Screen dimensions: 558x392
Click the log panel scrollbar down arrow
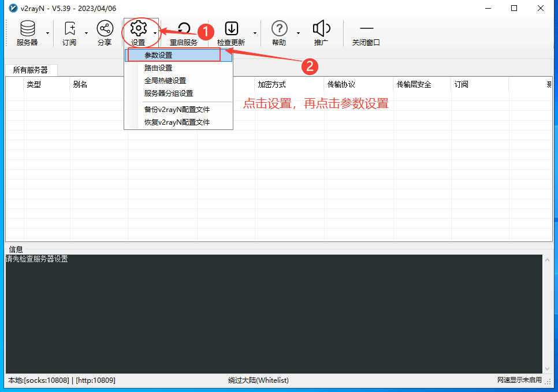click(547, 368)
